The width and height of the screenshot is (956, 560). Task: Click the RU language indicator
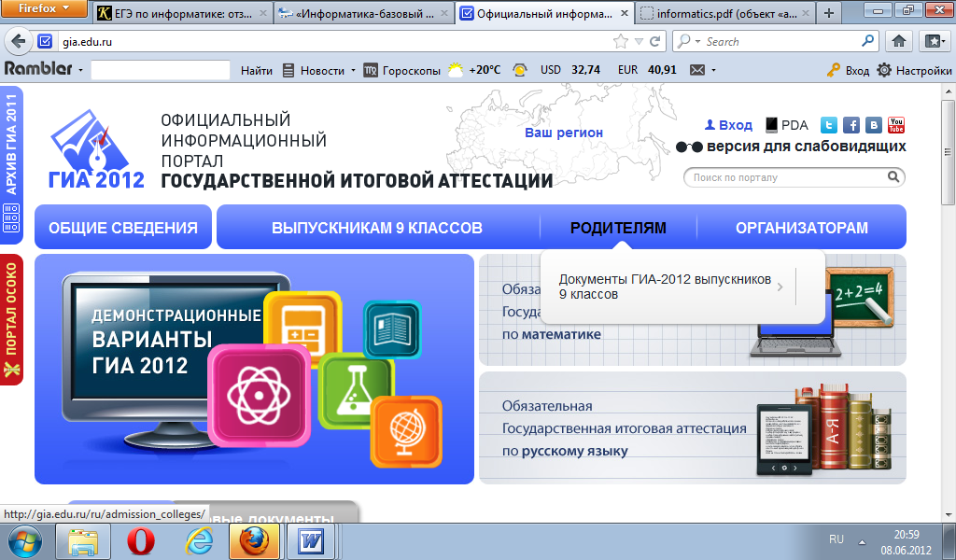[x=836, y=539]
